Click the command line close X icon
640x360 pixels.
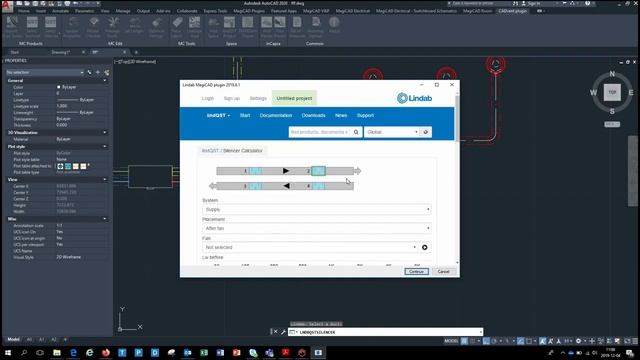tap(276, 332)
